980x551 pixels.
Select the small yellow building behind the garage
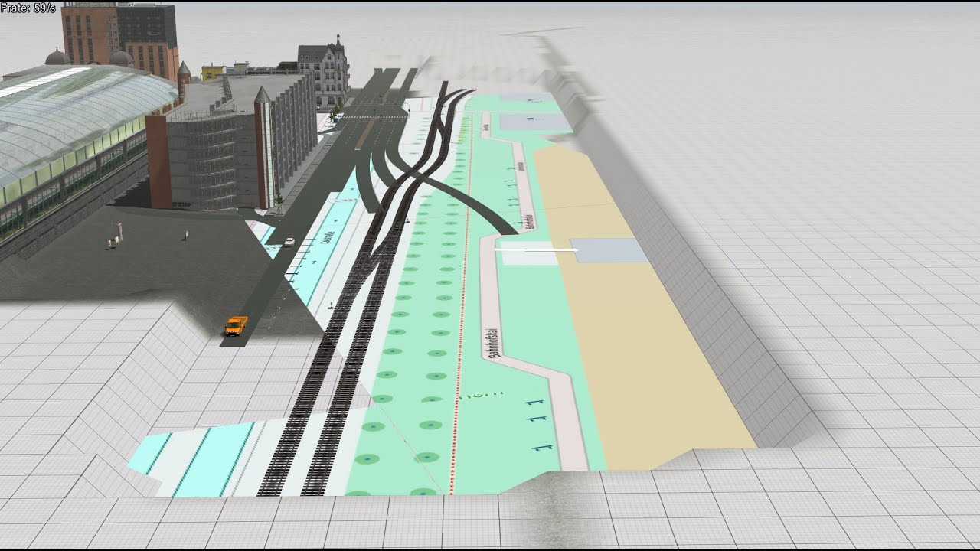tap(213, 73)
